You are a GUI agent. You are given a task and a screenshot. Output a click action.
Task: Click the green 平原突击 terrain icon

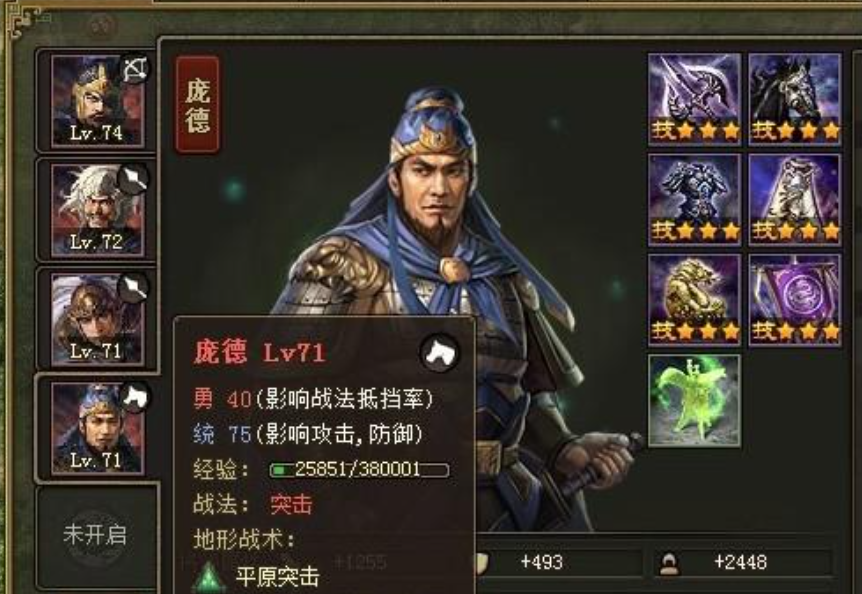pyautogui.click(x=208, y=576)
